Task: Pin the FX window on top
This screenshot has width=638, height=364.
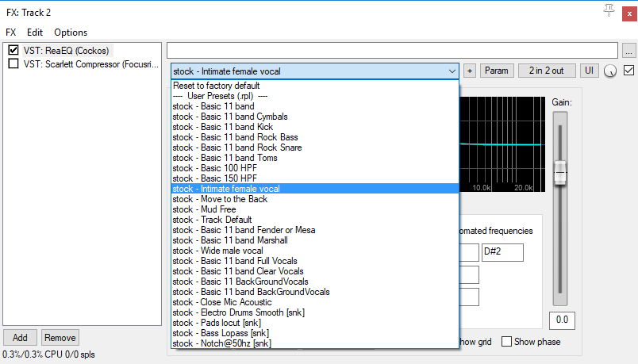Action: [609, 10]
